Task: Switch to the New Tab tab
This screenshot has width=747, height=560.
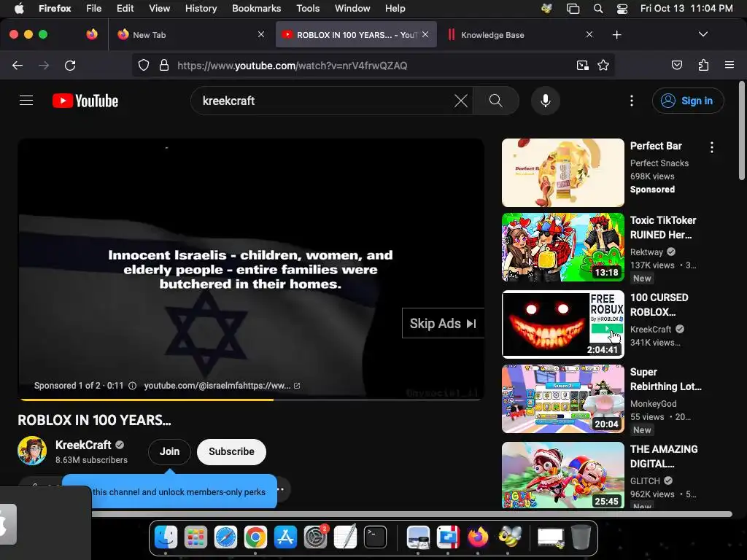Action: 190,35
